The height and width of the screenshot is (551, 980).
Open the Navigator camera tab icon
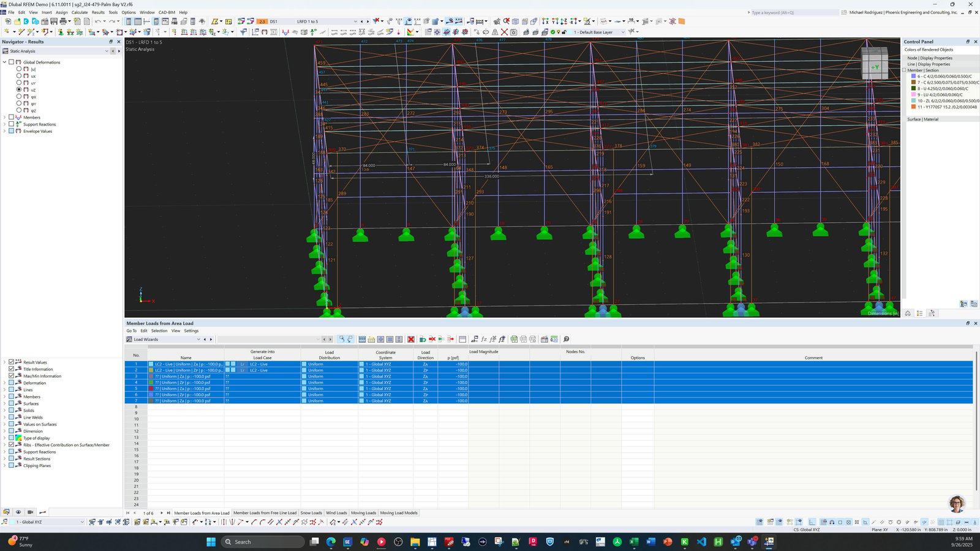(30, 512)
